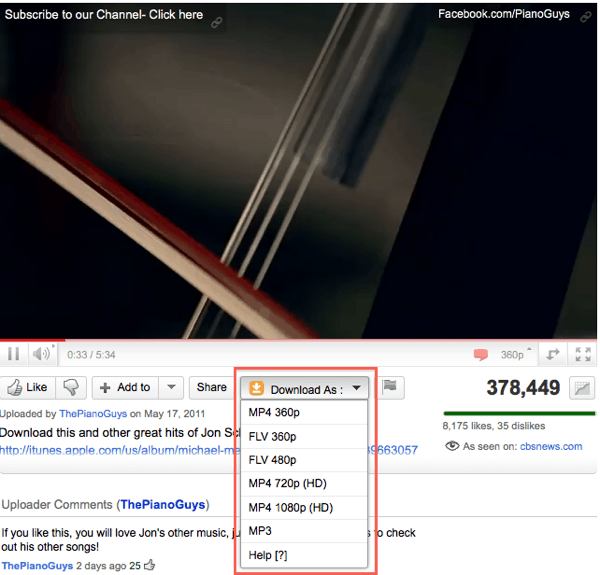The height and width of the screenshot is (575, 600).
Task: Mute the video volume speaker icon
Action: (x=40, y=354)
